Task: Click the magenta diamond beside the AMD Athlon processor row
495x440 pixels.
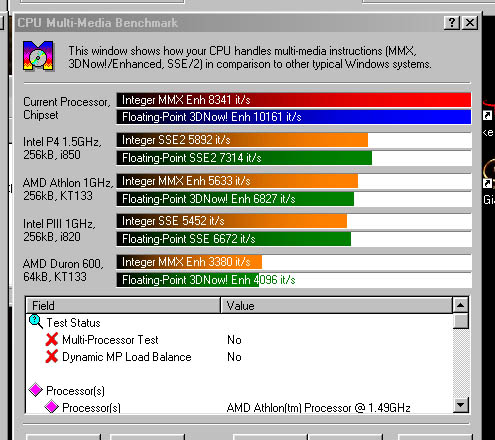Action: point(52,407)
